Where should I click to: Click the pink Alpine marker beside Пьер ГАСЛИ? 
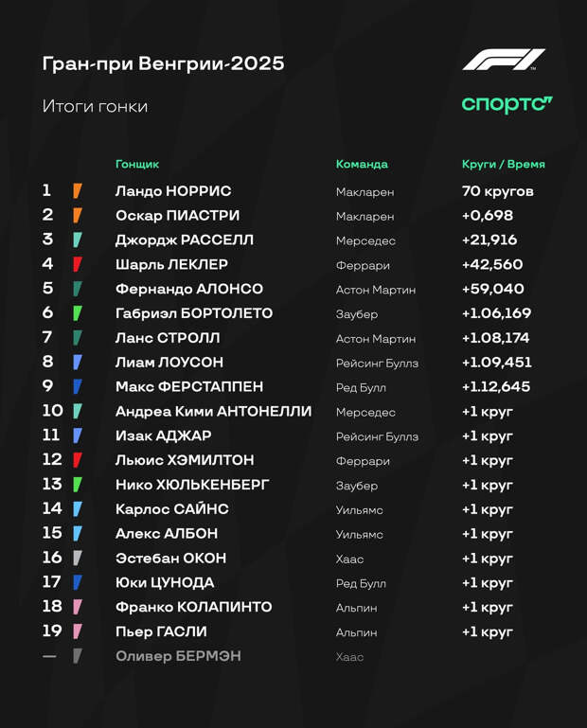click(x=78, y=631)
